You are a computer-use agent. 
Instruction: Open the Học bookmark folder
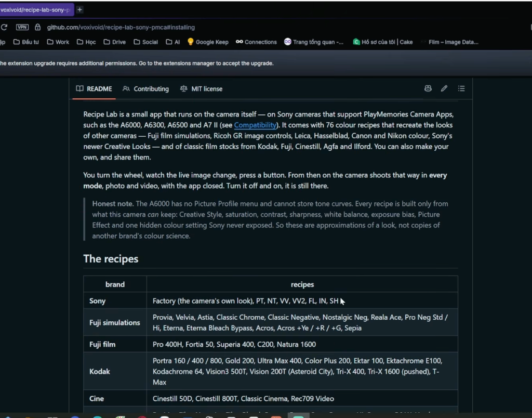[86, 42]
